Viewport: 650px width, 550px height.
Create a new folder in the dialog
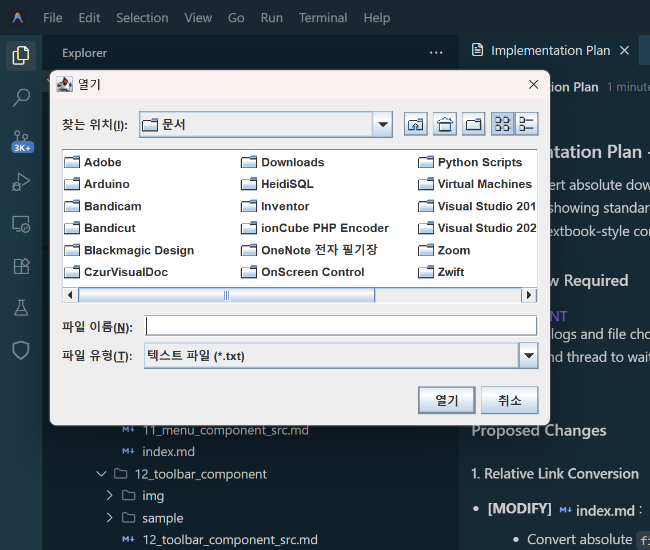[x=473, y=124]
